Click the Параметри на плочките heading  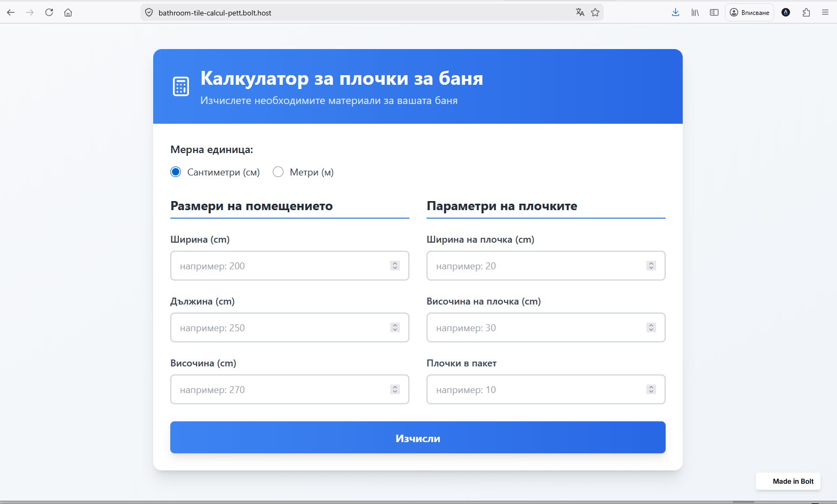[x=502, y=206]
